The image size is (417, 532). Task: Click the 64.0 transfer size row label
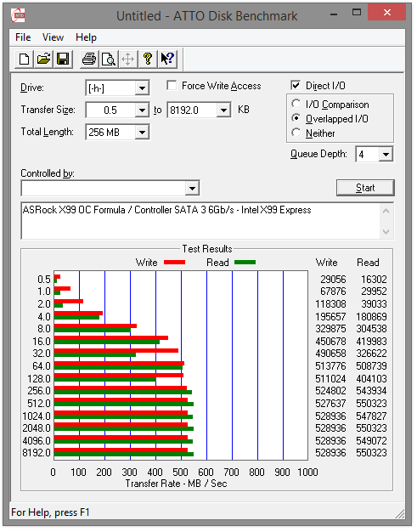click(42, 366)
